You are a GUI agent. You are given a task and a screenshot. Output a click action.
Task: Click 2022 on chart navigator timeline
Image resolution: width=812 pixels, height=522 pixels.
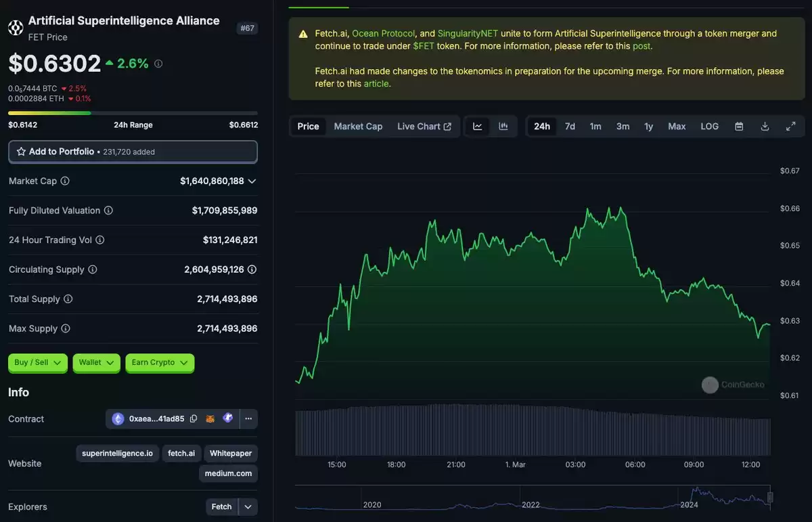[x=531, y=505]
